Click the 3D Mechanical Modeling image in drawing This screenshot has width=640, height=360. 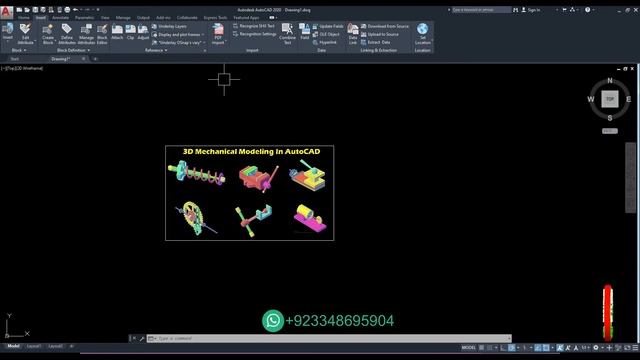(x=249, y=193)
